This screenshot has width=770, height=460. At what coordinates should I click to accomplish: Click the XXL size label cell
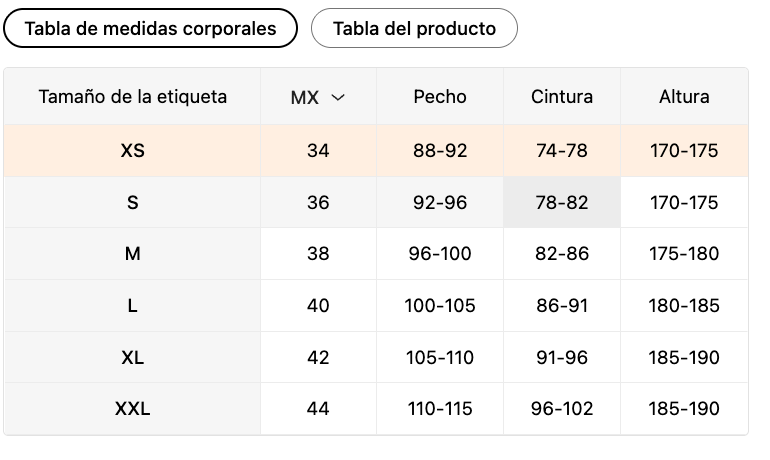132,408
